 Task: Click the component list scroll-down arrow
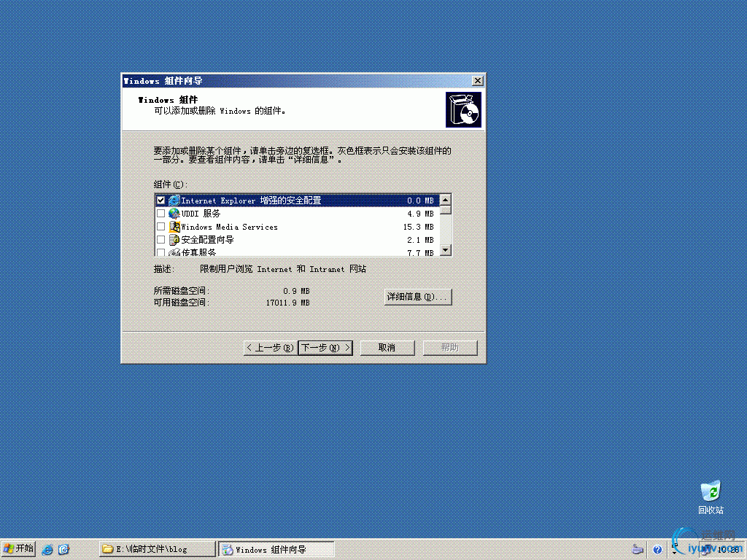pos(446,250)
